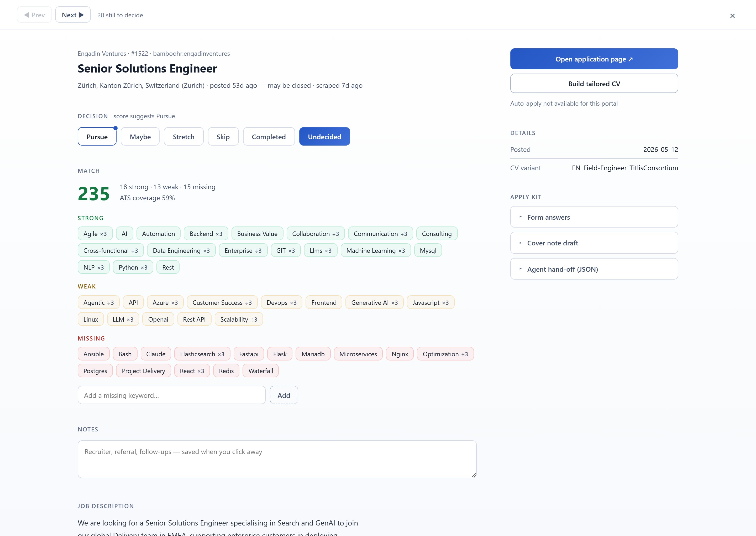Focus the Notes text area
This screenshot has height=536, width=756.
click(x=277, y=459)
